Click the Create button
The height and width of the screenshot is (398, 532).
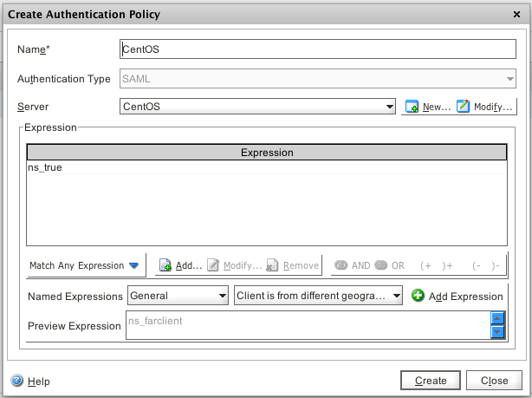pos(431,380)
